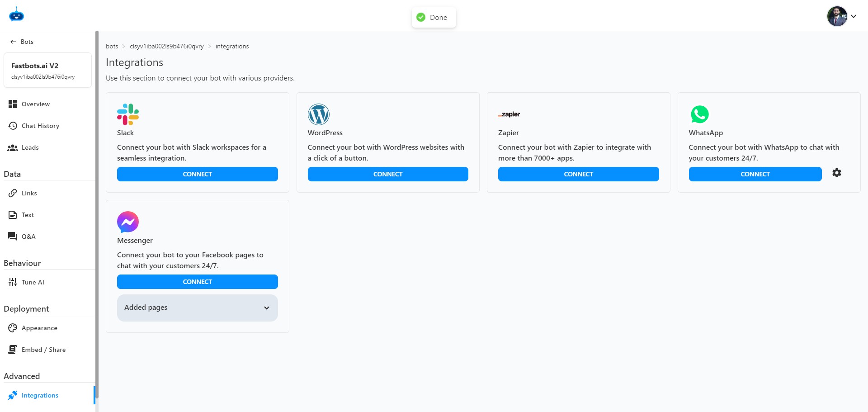This screenshot has width=868, height=412.
Task: Click the Tune AI sliders icon
Action: [13, 282]
